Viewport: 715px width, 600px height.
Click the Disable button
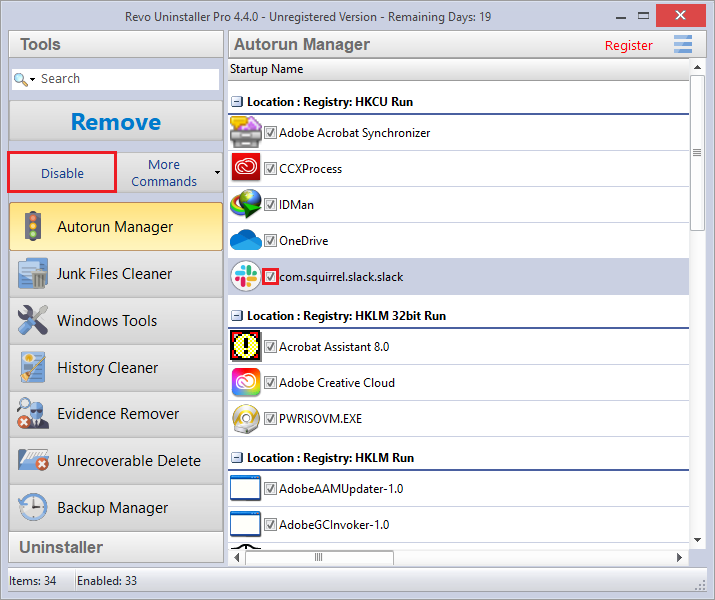click(x=62, y=173)
